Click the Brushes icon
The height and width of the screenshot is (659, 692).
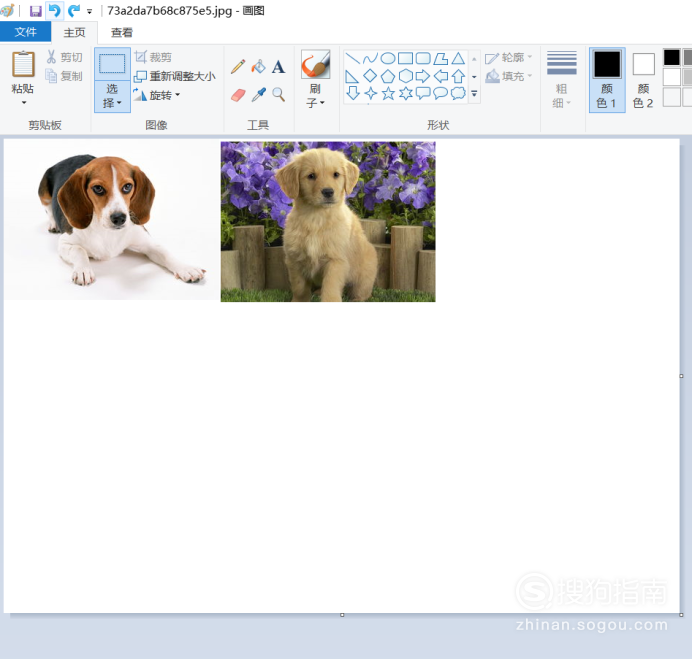(x=315, y=64)
